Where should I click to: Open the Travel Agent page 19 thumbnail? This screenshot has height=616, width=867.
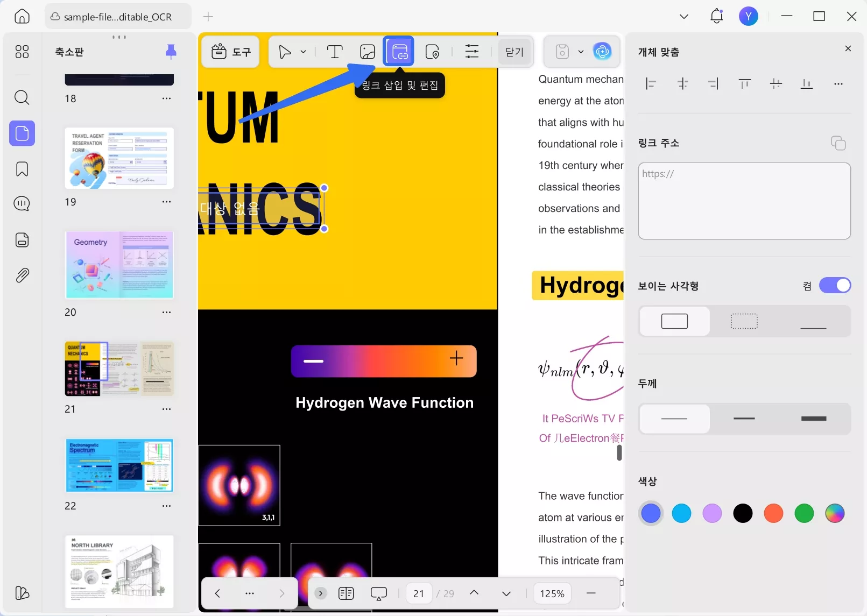click(x=119, y=158)
